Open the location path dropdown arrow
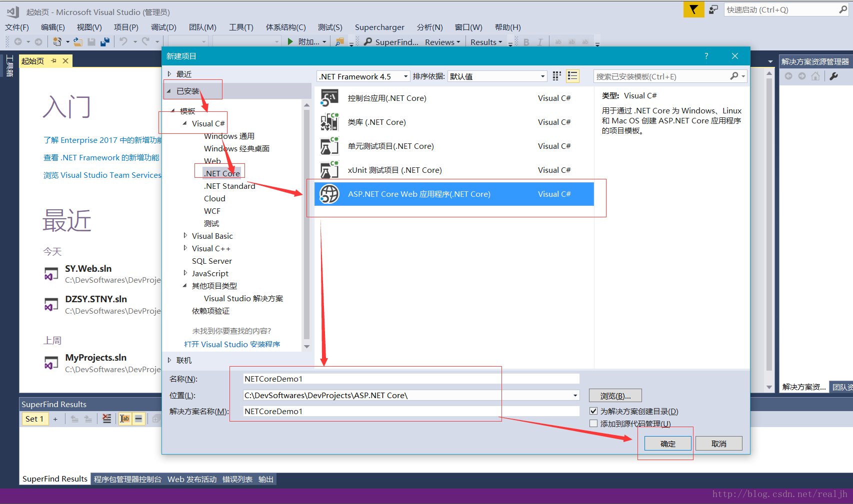Viewport: 853px width, 504px height. (575, 395)
